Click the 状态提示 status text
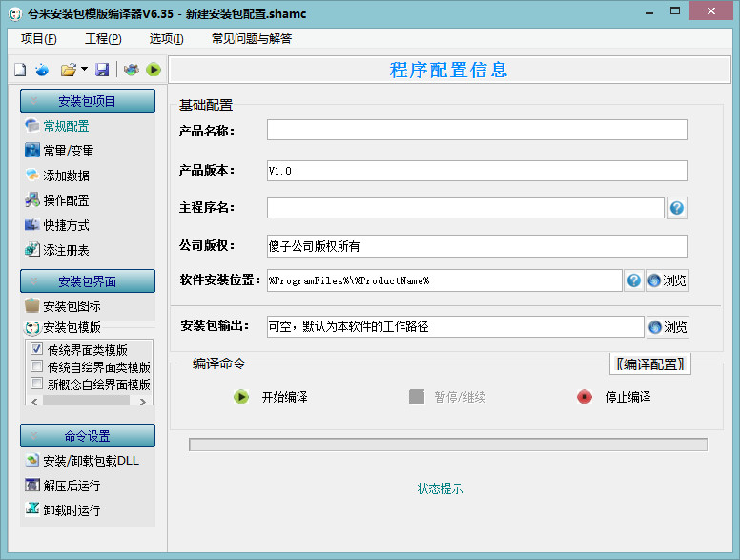Screen dimensions: 740x560 coord(441,488)
